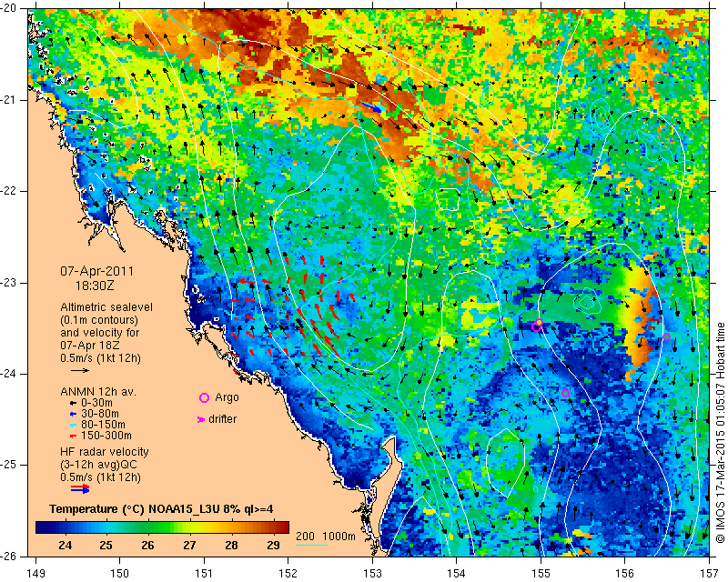Screen dimensions: 728x582
Task: Click latitude axis label -20
Action: [8, 8]
